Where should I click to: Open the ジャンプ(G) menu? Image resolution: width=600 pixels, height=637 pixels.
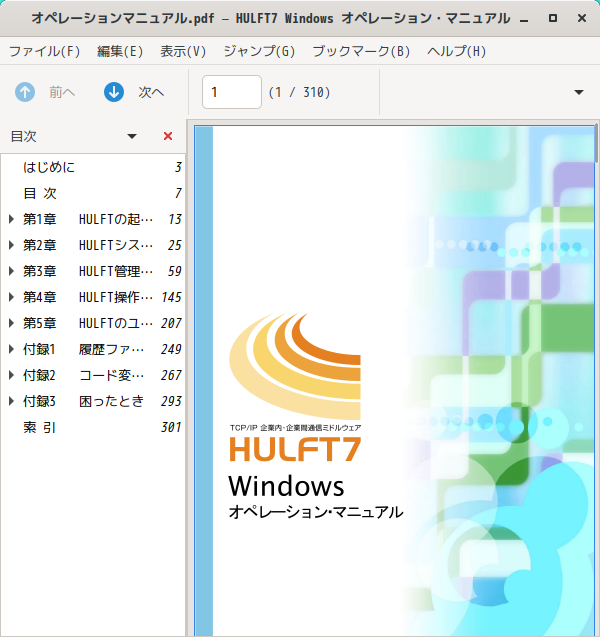[259, 51]
